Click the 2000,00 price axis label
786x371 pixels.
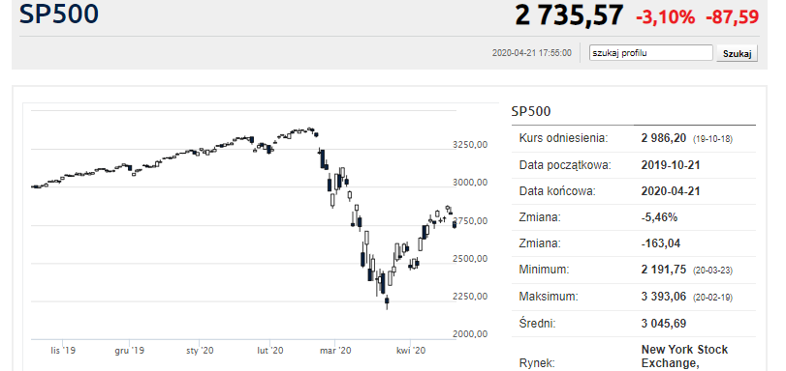point(470,334)
